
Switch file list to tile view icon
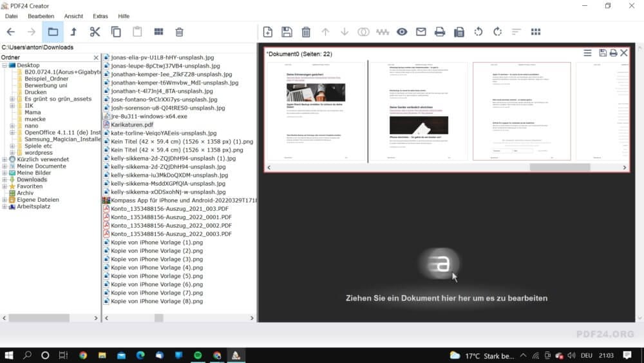tap(158, 32)
